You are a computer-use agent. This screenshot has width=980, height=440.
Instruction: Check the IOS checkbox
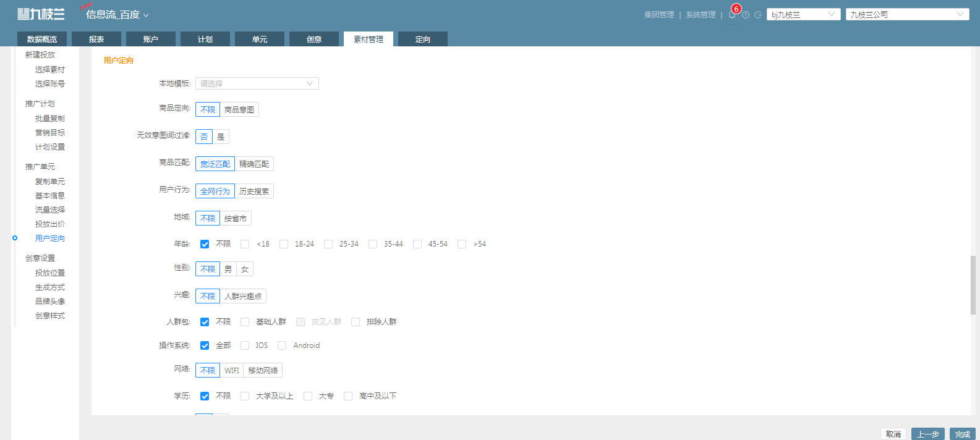245,345
